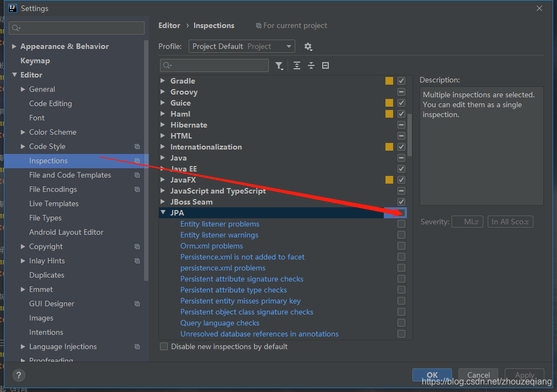Check Disable new inspections by default

164,346
